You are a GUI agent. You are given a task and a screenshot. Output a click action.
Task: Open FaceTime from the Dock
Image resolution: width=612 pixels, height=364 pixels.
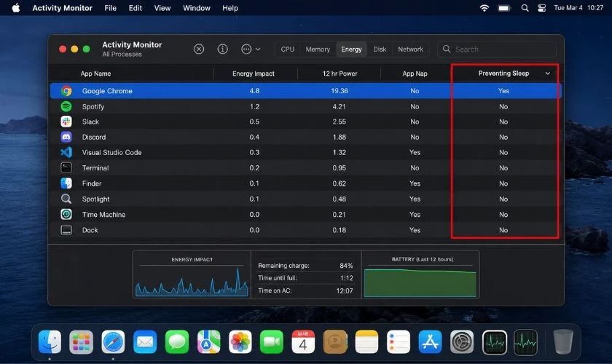pyautogui.click(x=272, y=341)
